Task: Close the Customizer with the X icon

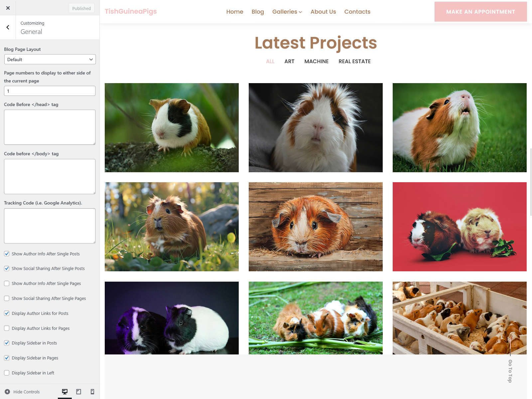Action: coord(8,8)
